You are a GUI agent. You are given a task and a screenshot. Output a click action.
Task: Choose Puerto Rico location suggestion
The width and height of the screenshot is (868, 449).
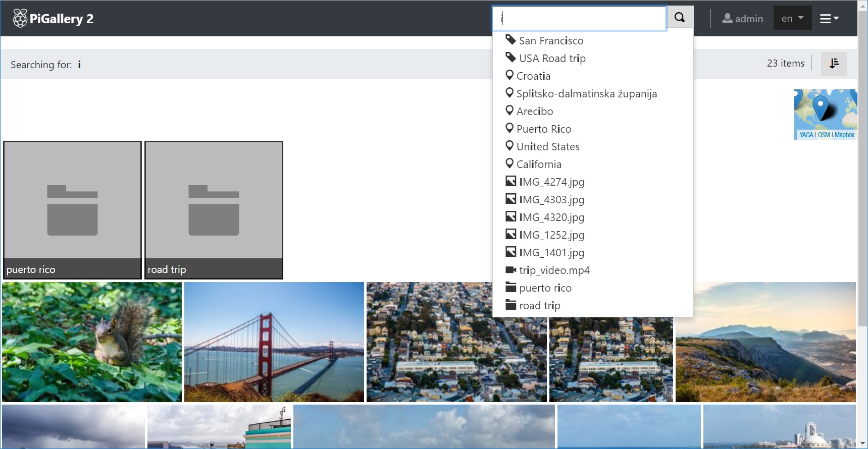(543, 129)
